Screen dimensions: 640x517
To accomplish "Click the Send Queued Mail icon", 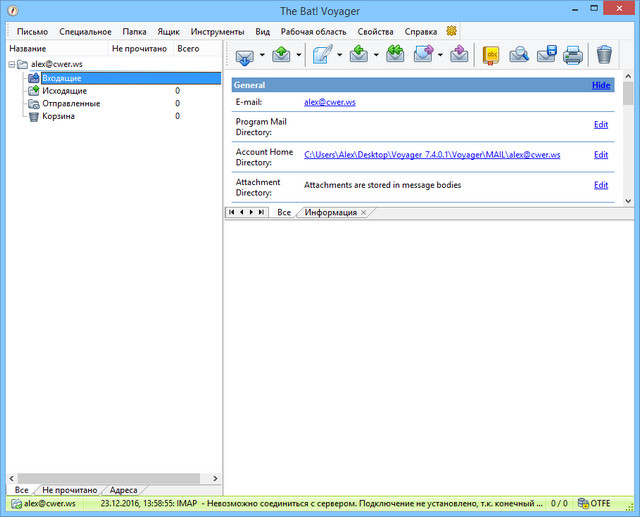I will coord(281,55).
